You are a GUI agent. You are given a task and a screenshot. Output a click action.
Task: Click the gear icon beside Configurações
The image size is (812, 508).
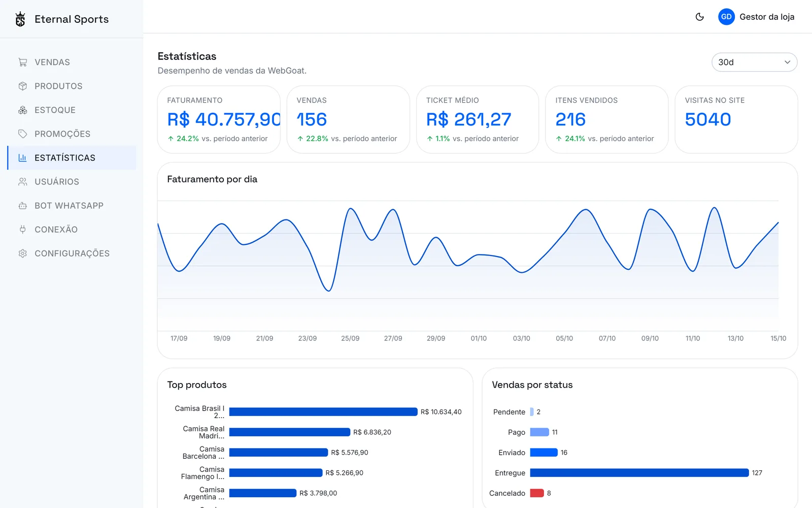(x=23, y=253)
